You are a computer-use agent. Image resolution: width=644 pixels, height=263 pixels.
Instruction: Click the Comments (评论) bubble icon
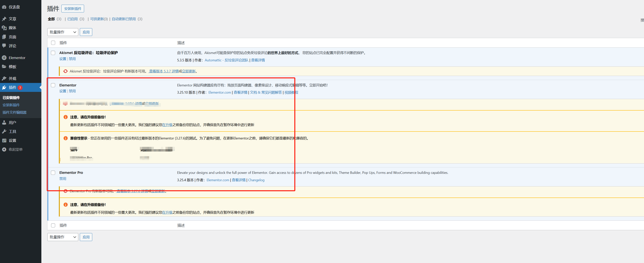tap(4, 46)
